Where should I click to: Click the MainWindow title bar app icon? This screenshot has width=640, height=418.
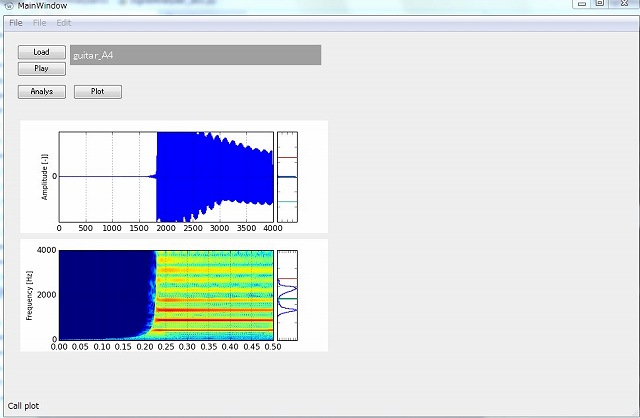click(x=9, y=7)
